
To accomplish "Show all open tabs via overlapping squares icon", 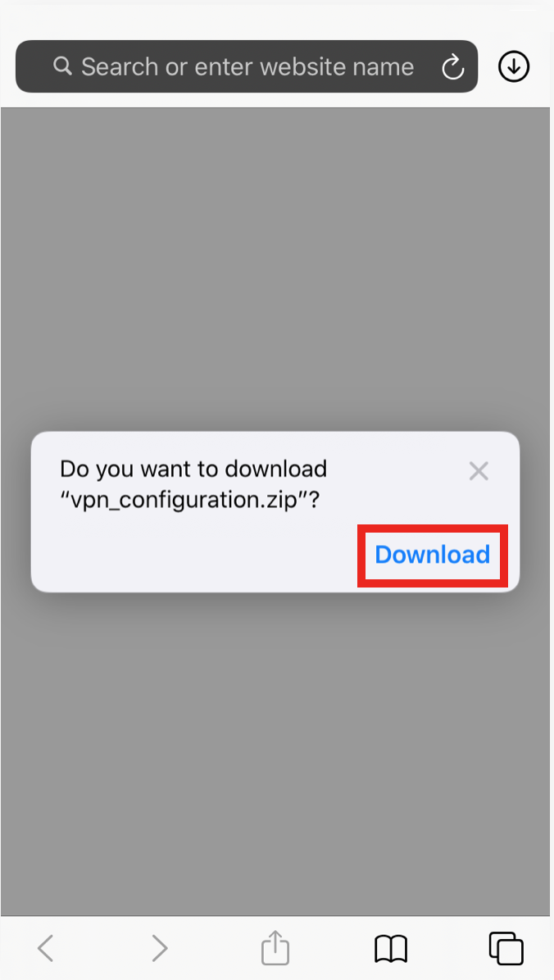I will click(506, 948).
